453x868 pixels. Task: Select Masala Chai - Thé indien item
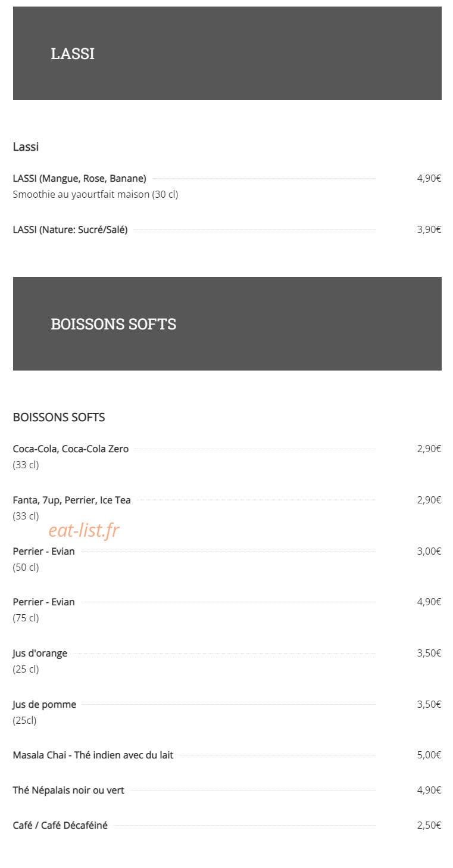click(x=93, y=755)
